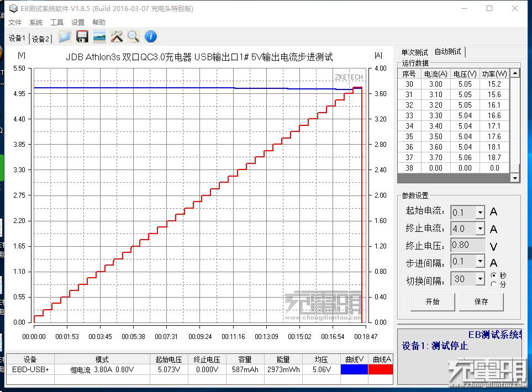The width and height of the screenshot is (532, 392).
Task: Click the 开始 start button
Action: pyautogui.click(x=433, y=301)
